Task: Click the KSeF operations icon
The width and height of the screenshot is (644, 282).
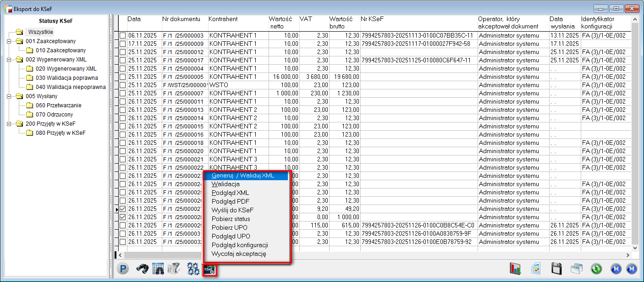Action: 210,269
